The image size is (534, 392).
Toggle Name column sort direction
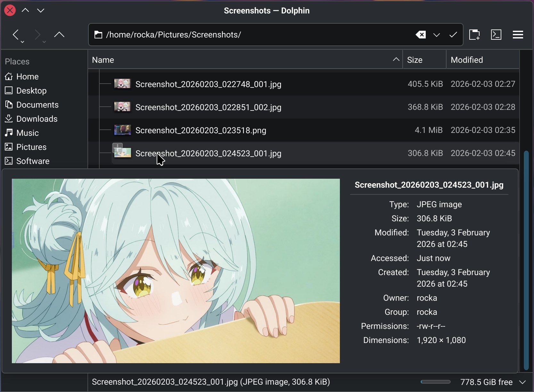tap(396, 60)
